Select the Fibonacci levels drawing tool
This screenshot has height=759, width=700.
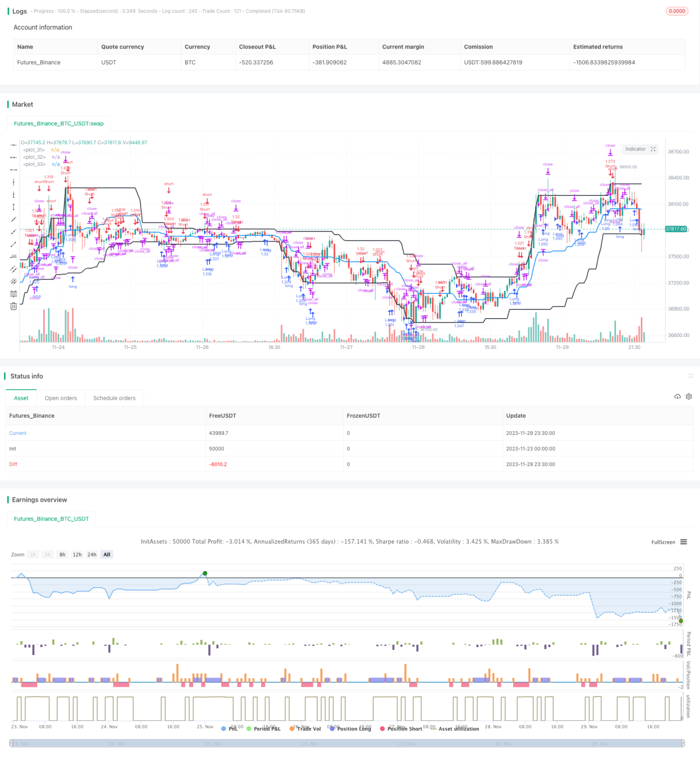13,294
